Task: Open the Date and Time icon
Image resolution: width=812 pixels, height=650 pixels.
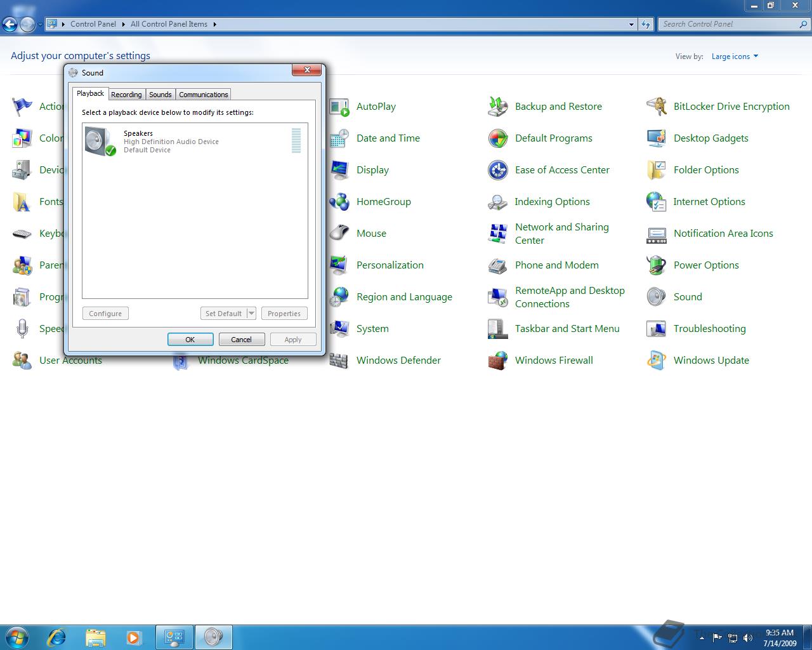Action: pyautogui.click(x=339, y=138)
